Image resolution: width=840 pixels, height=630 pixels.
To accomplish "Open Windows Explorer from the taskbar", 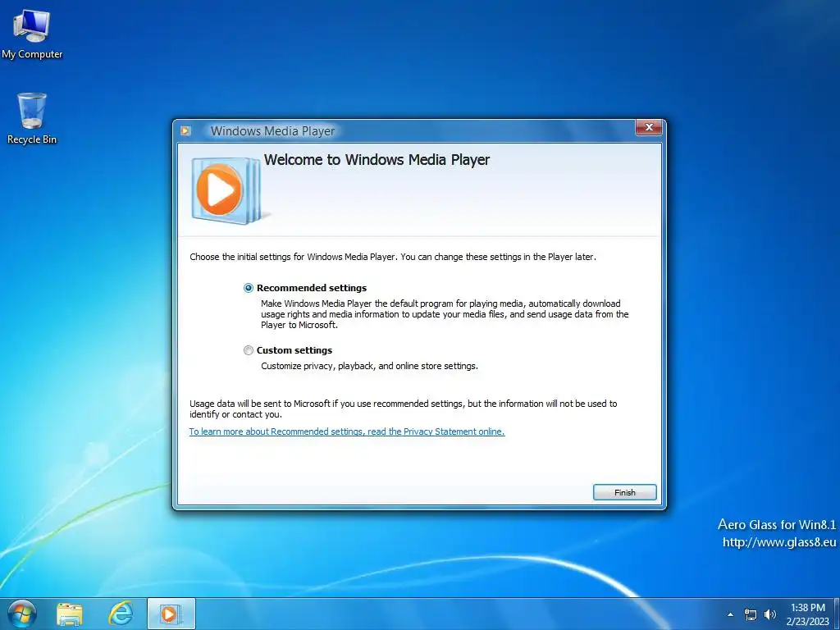I will coord(70,614).
